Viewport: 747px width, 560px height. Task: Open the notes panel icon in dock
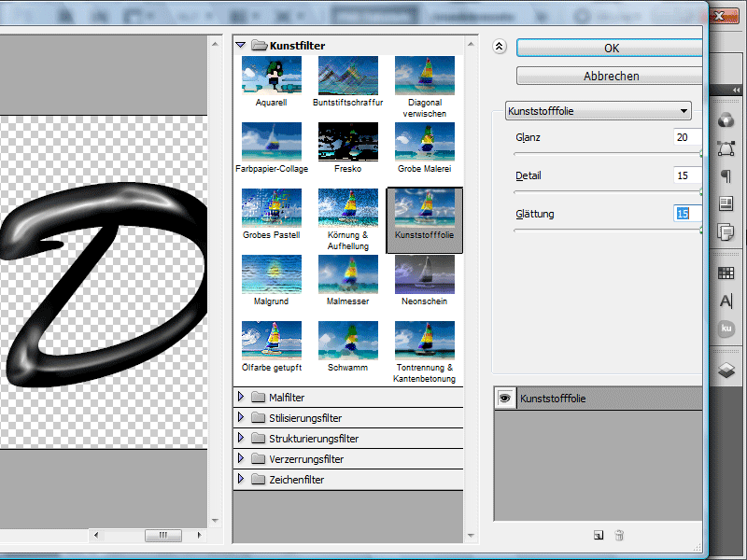pos(726,203)
